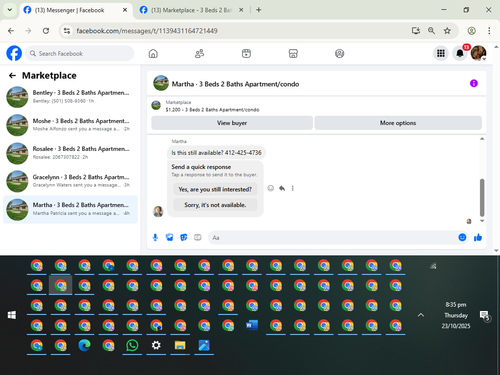Open the zoom magnifier icon in address bar
The width and height of the screenshot is (500, 375).
(431, 31)
